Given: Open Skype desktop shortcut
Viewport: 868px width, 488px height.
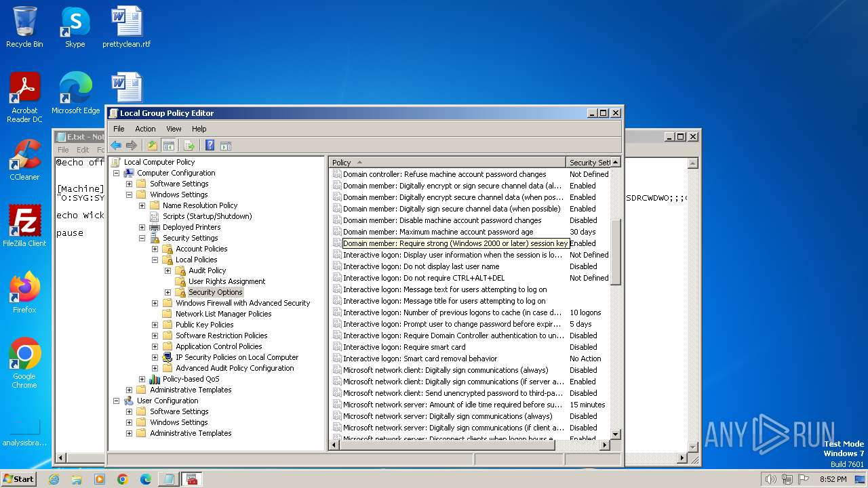Looking at the screenshot, I should tap(75, 27).
